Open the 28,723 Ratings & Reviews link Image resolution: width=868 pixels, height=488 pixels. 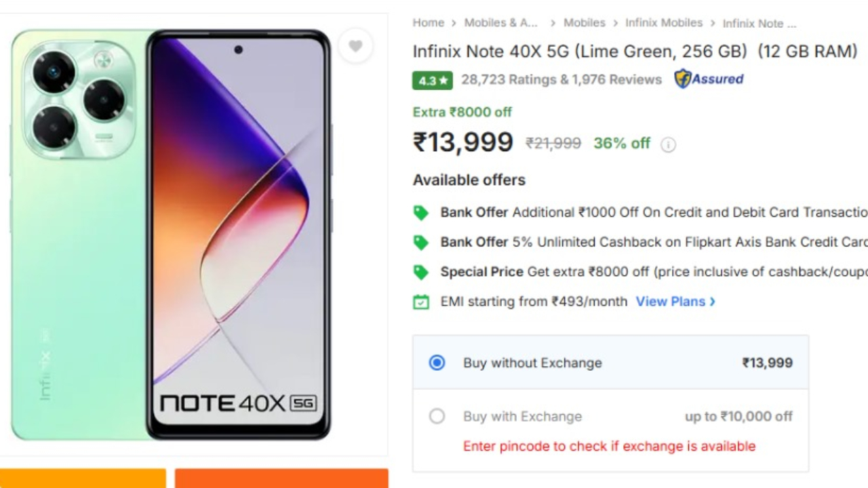point(561,80)
